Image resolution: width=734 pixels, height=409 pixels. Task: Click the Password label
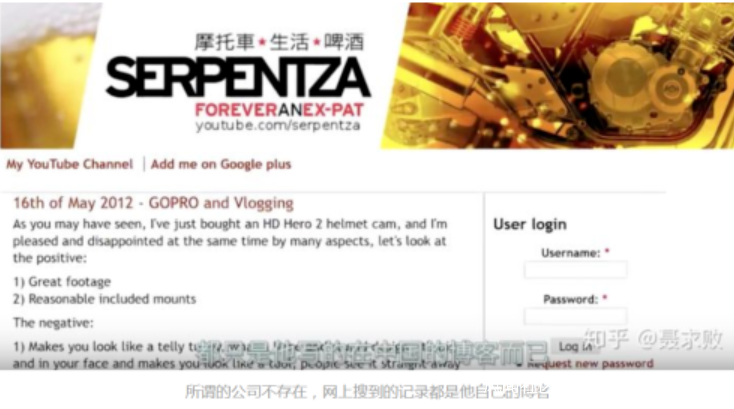571,299
